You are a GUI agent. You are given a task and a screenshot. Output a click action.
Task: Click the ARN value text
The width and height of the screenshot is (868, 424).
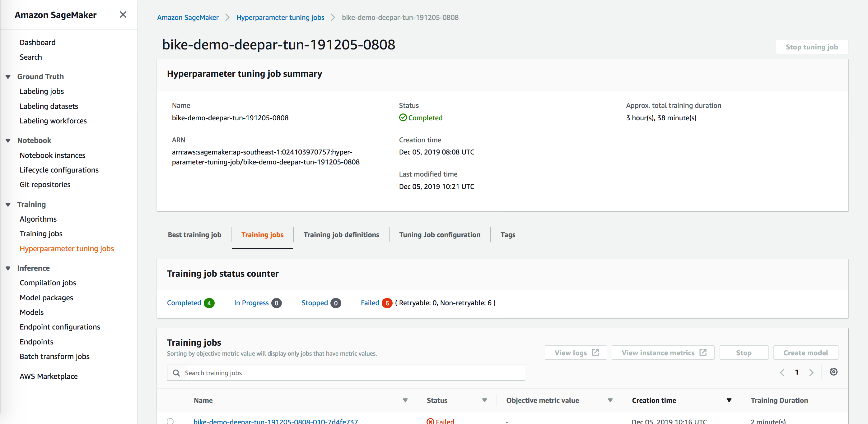pyautogui.click(x=265, y=157)
